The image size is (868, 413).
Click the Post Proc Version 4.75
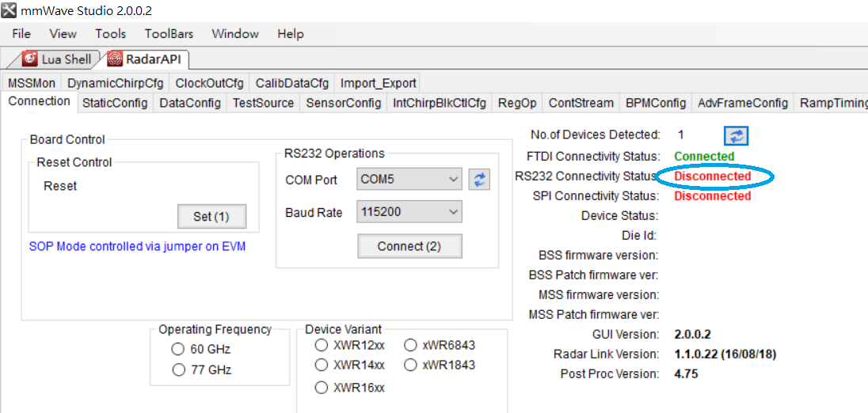pyautogui.click(x=686, y=374)
